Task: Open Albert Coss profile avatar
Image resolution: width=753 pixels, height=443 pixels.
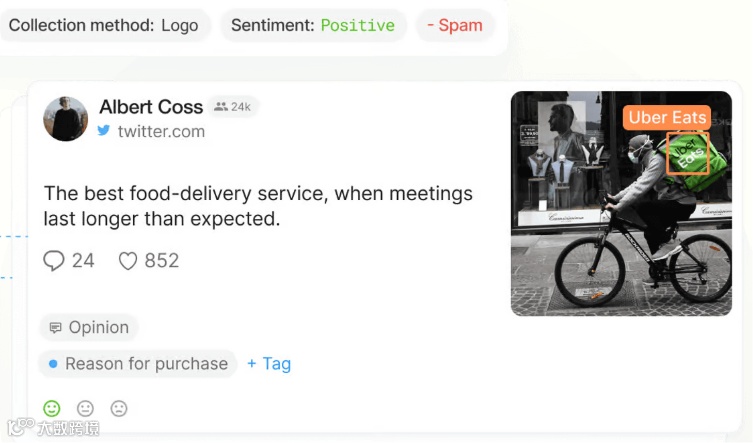Action: [x=66, y=119]
